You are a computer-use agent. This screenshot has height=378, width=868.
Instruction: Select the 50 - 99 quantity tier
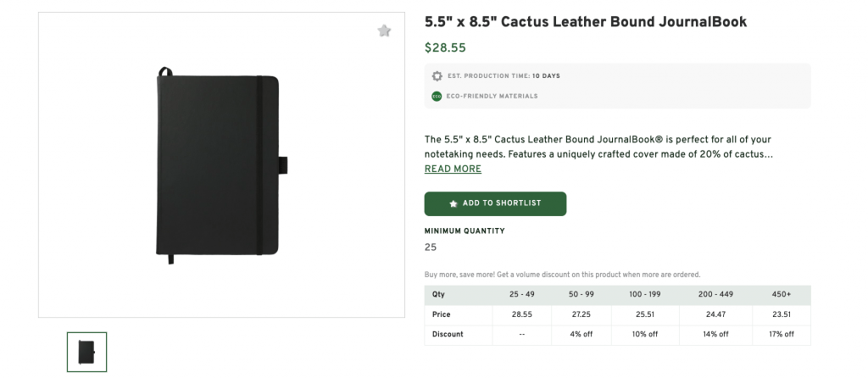(x=583, y=295)
